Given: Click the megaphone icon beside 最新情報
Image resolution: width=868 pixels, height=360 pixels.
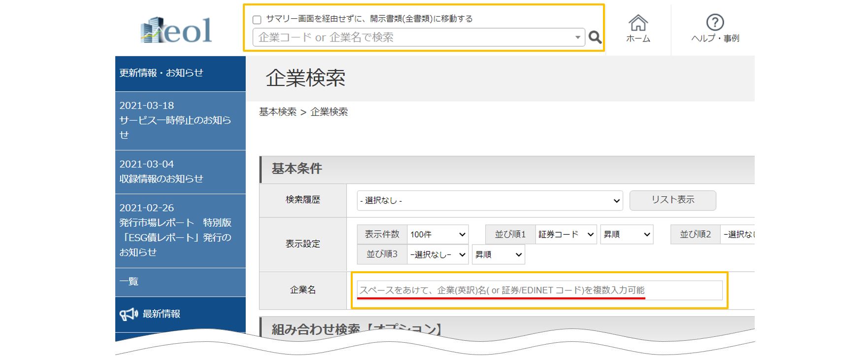Looking at the screenshot, I should [x=129, y=314].
